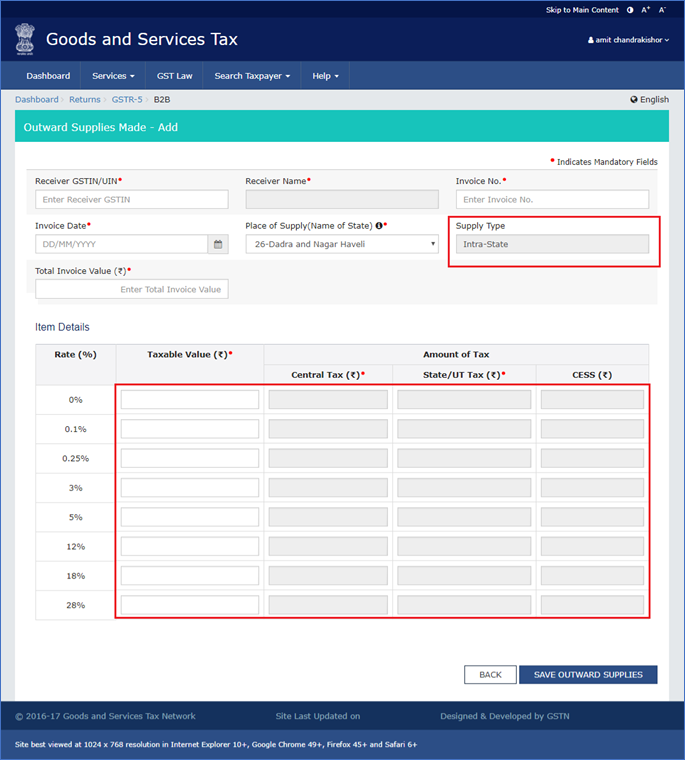Click Taxable Value field for 12% rate
Screen dimensions: 685x760
tap(190, 547)
